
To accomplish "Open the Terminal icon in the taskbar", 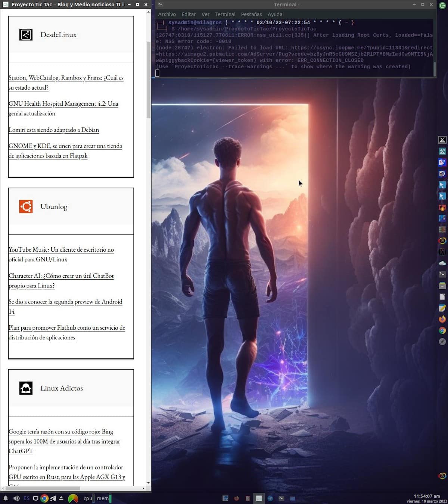I will coord(259,498).
